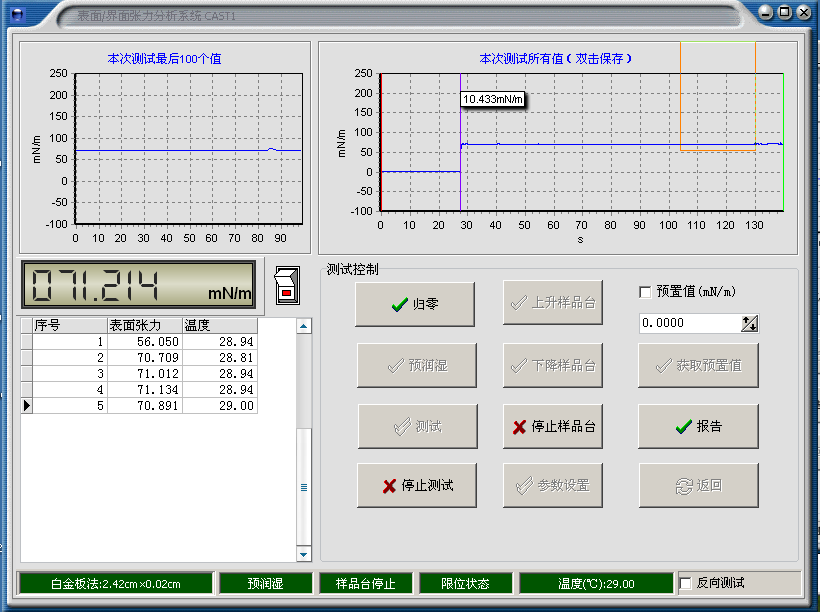The height and width of the screenshot is (612, 820).
Task: Click the preset value adjust icon beside 0.0000
Action: point(749,323)
